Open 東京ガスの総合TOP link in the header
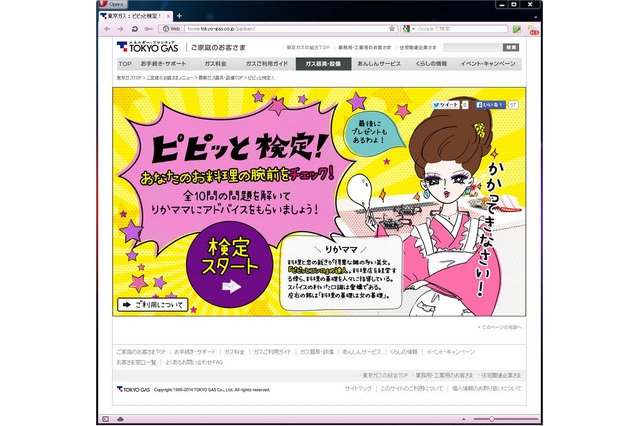640x426 pixels. [x=308, y=47]
